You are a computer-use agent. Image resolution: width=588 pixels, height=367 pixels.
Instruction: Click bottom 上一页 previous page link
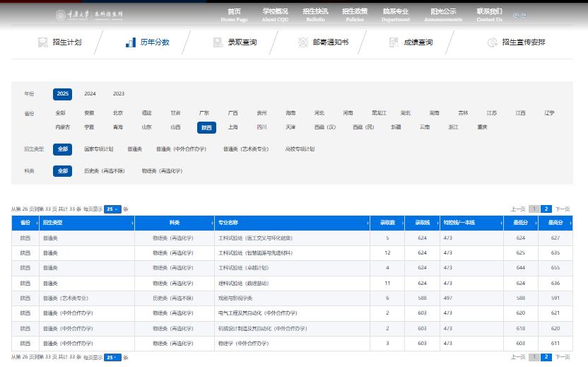click(x=517, y=358)
